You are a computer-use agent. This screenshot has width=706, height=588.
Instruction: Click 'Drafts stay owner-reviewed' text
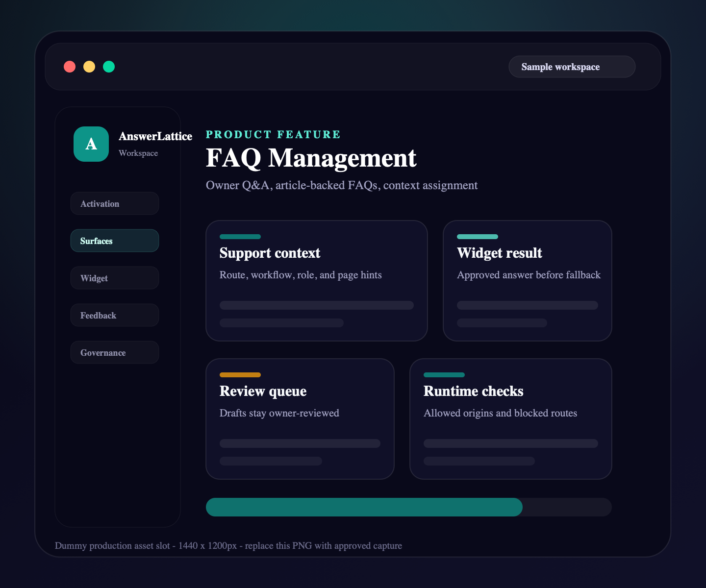tap(279, 413)
